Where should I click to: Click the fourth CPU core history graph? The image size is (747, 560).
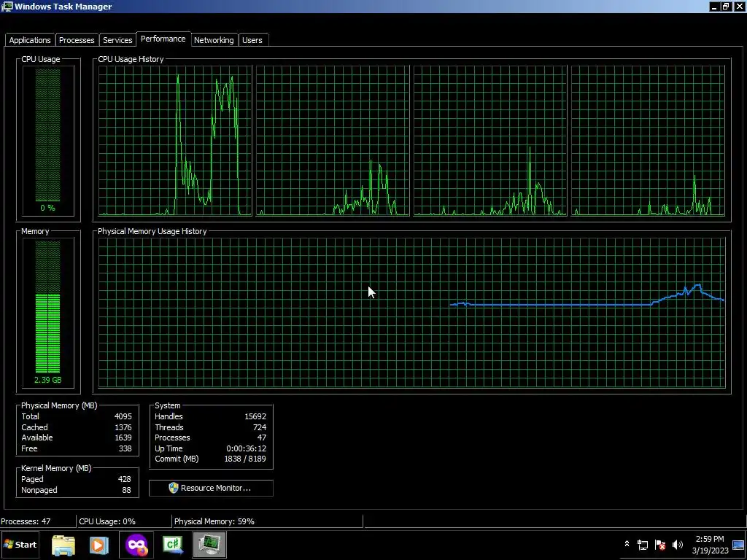pos(648,141)
